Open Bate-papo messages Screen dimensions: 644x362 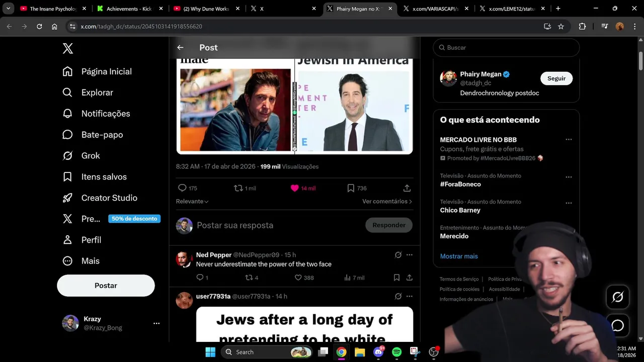pyautogui.click(x=93, y=135)
